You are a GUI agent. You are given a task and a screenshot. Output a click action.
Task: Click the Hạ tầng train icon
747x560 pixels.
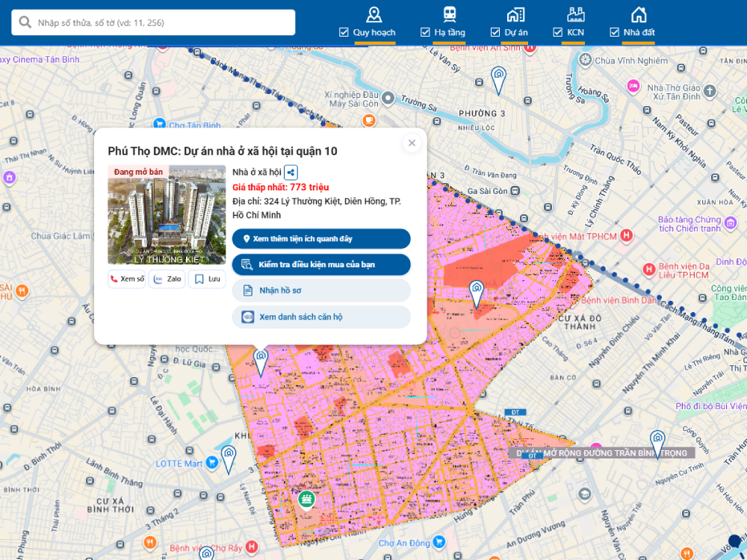(x=449, y=15)
